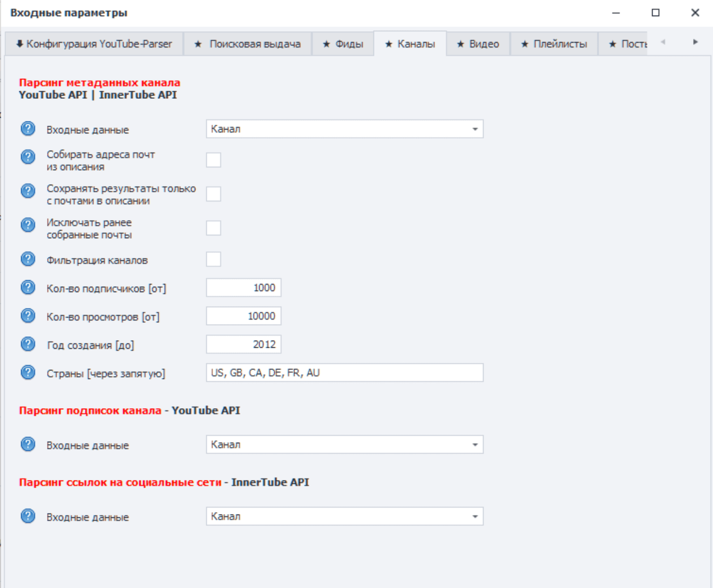Click the Фильтрация каналов label
Screen dimensions: 713x588
(97, 260)
